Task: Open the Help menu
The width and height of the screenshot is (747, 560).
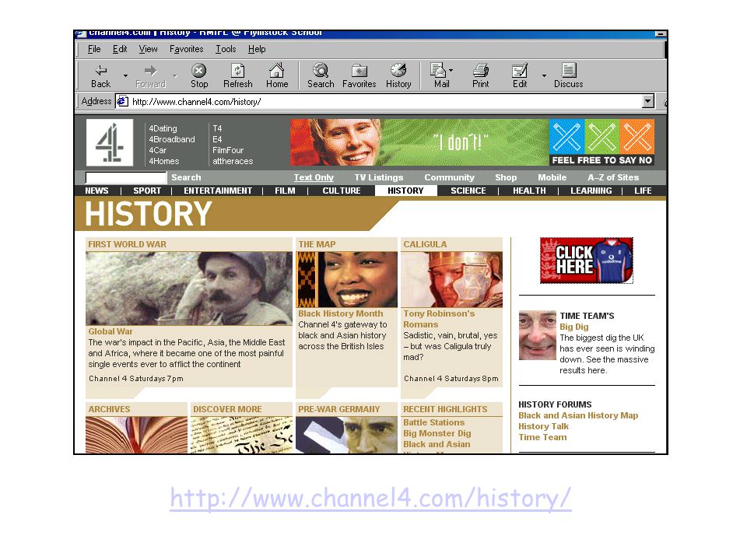Action: [x=257, y=49]
